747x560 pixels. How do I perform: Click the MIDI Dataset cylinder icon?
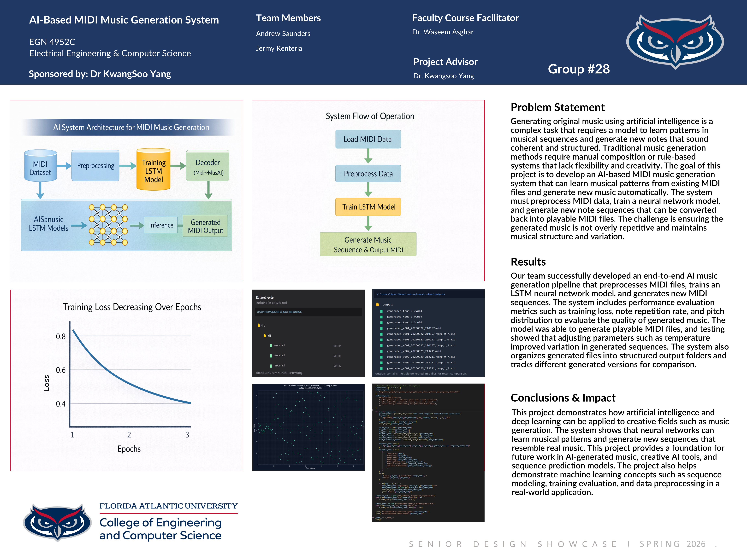point(40,166)
